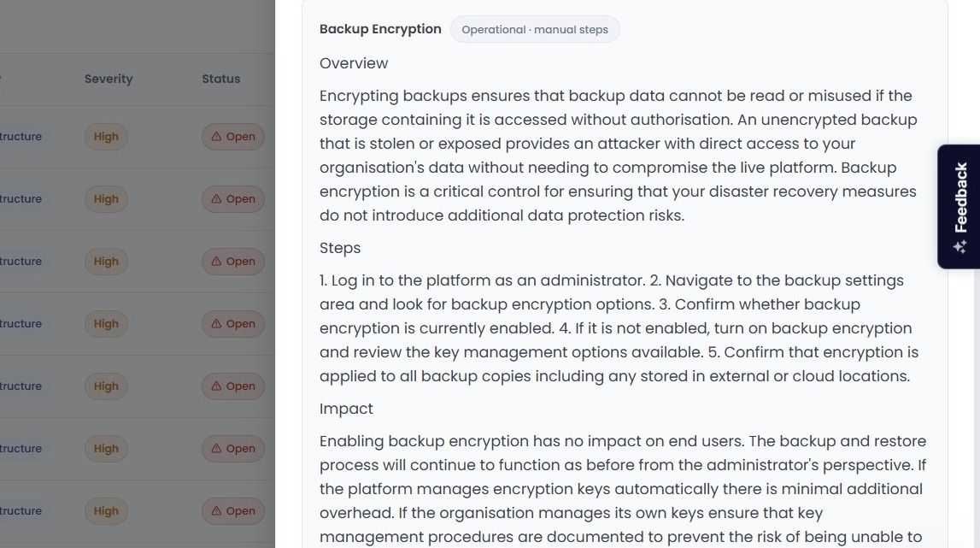Click warning icon in fourth Open status
This screenshot has height=548, width=980.
216,323
